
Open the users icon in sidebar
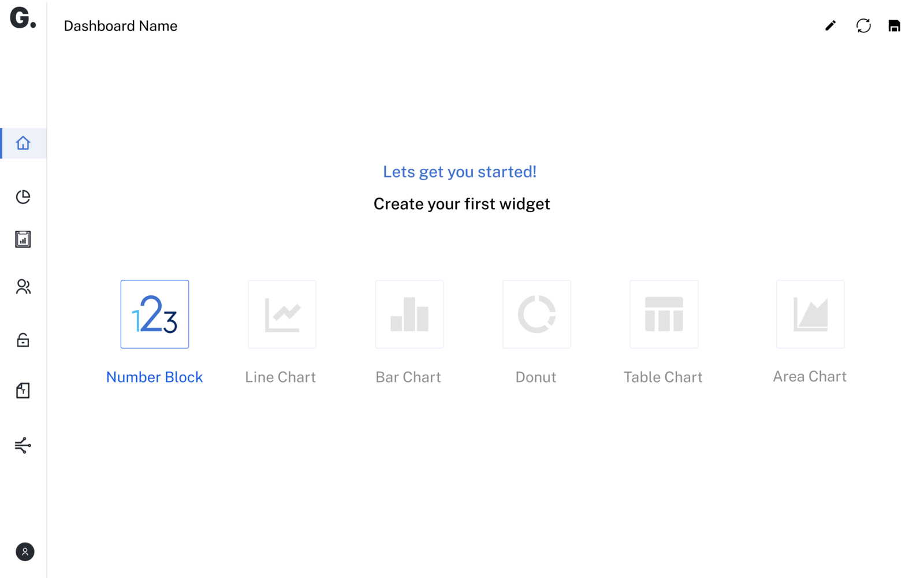pos(23,287)
